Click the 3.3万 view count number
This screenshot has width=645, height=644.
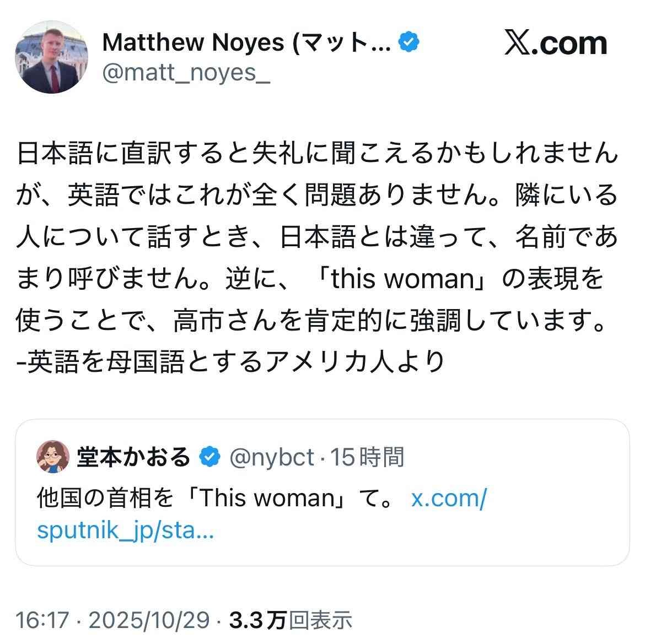[x=257, y=620]
